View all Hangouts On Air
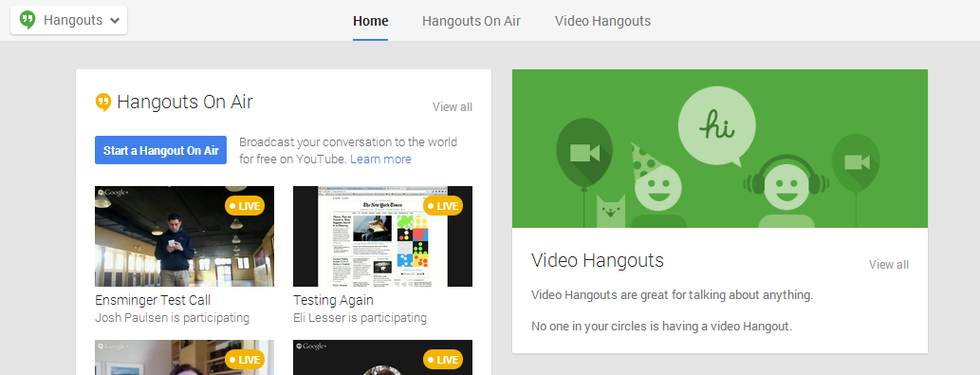The width and height of the screenshot is (980, 375). pos(453,107)
